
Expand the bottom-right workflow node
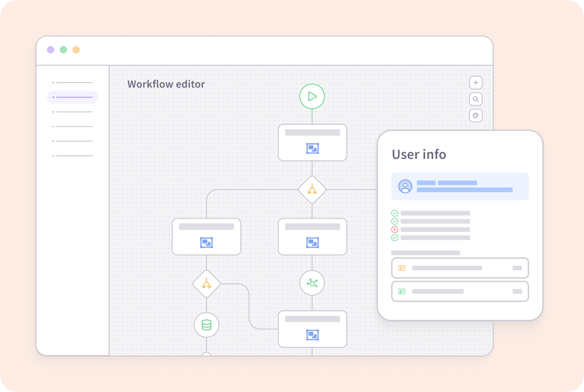click(x=312, y=329)
